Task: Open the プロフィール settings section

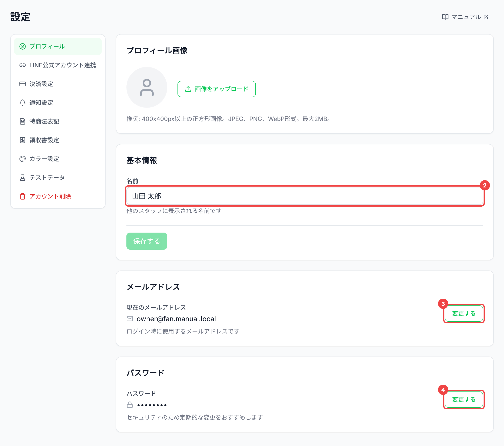Action: pos(58,46)
